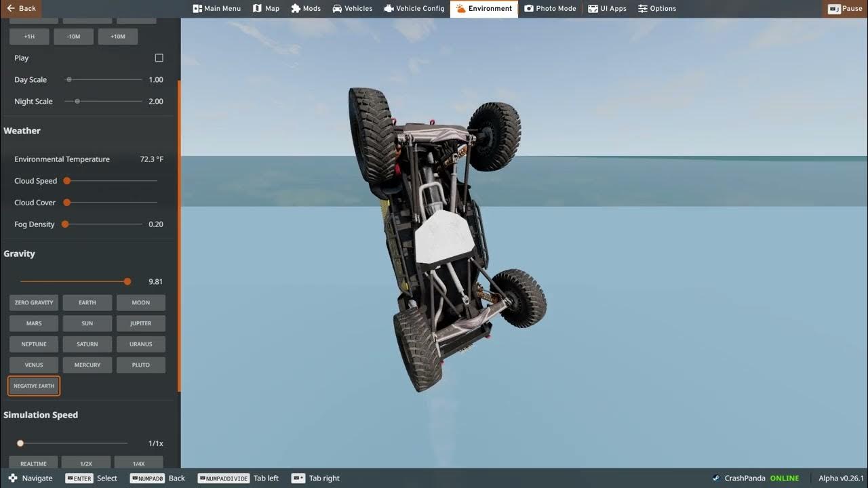This screenshot has height=488, width=868.
Task: Advance time with the +1H button
Action: coord(29,37)
